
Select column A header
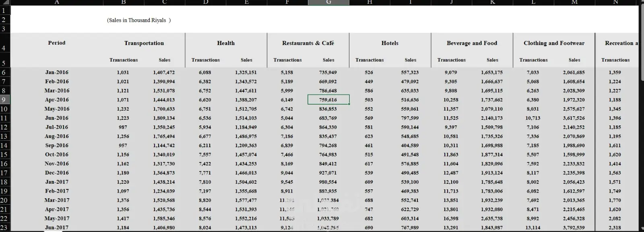(x=57, y=2)
